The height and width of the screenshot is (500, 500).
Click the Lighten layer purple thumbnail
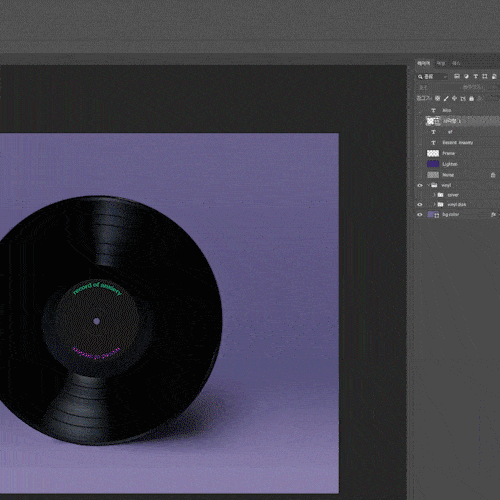click(433, 164)
